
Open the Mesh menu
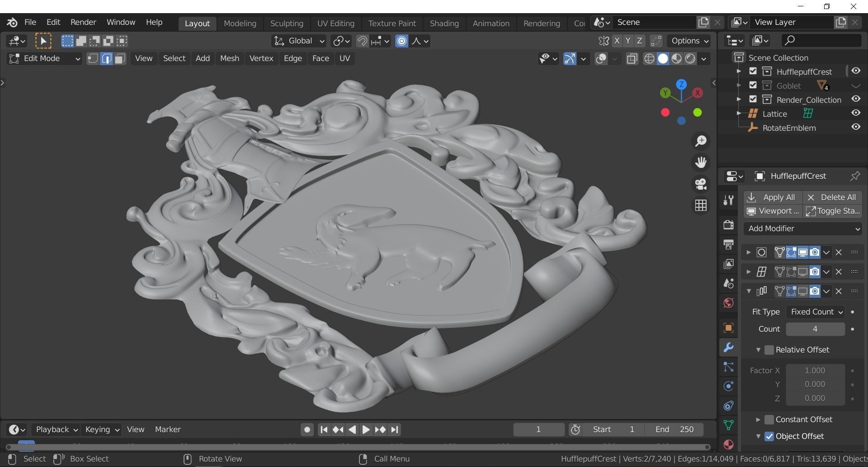click(229, 58)
